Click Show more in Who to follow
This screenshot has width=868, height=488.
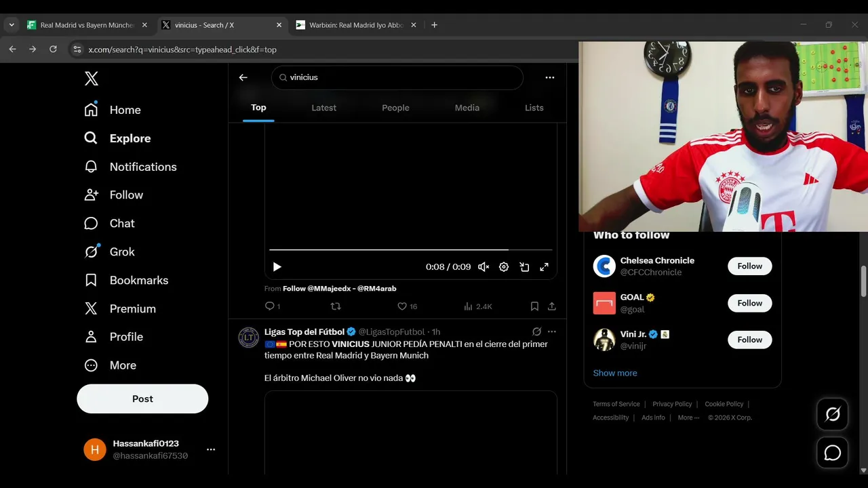coord(615,373)
